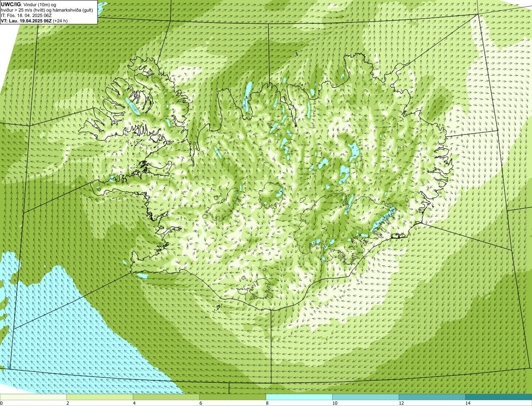This screenshot has width=532, height=406.
Task: Click the medium green 4–6 m/s legend swatch
Action: click(166, 397)
